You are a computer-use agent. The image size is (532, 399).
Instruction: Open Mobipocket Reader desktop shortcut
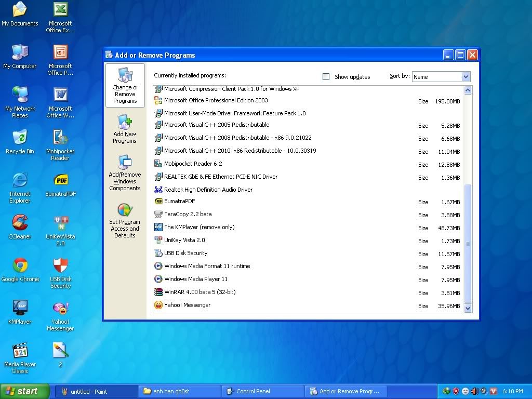click(x=60, y=145)
